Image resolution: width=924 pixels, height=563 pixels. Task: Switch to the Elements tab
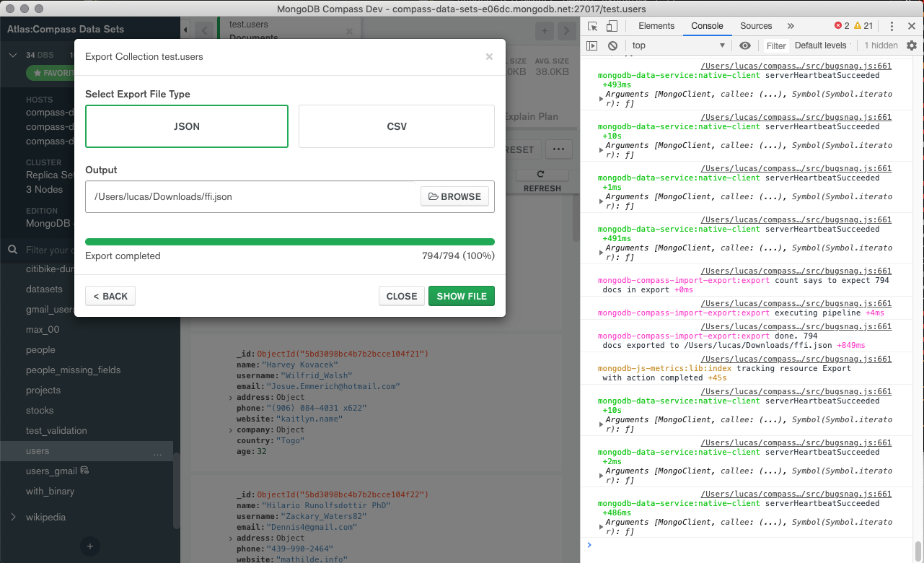click(656, 26)
